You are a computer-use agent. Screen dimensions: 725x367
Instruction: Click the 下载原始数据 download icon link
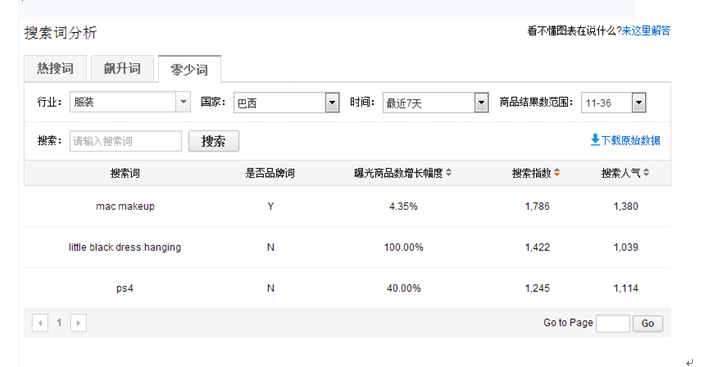(595, 140)
